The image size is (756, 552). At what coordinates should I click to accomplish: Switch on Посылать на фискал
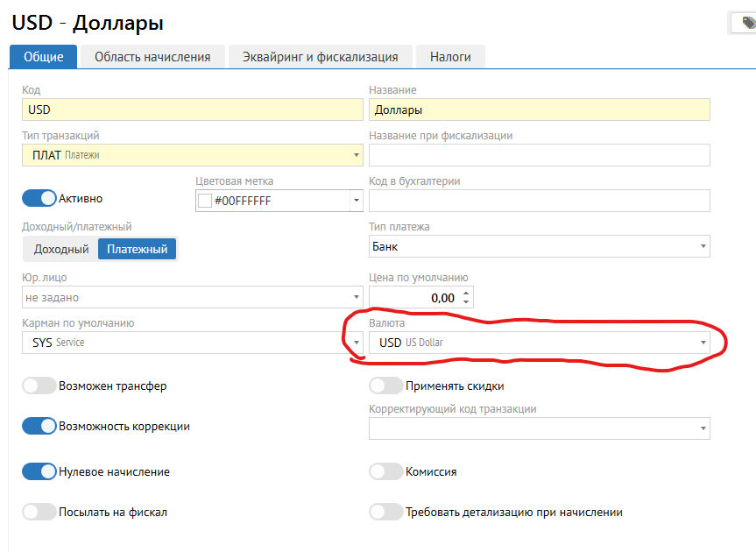point(39,512)
